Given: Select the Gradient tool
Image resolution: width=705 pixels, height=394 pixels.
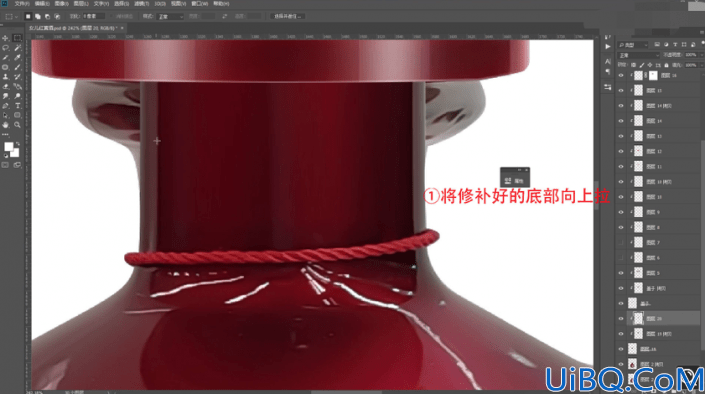Looking at the screenshot, I should [17, 86].
